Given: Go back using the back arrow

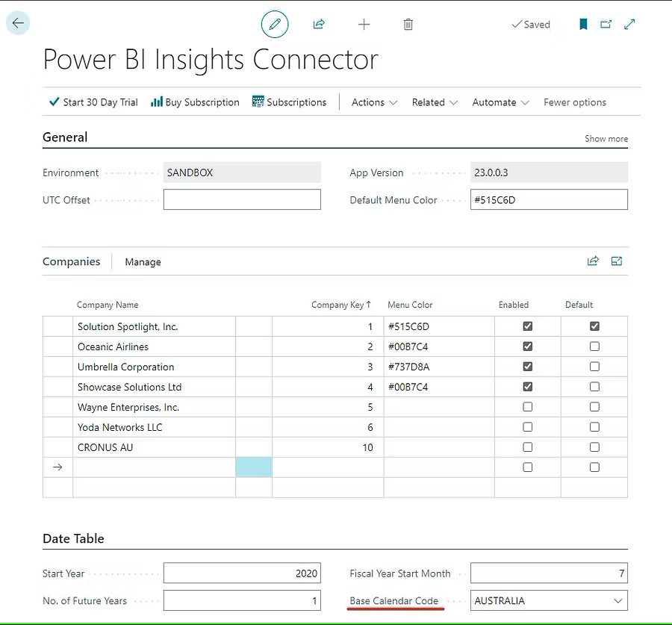Looking at the screenshot, I should [x=18, y=23].
